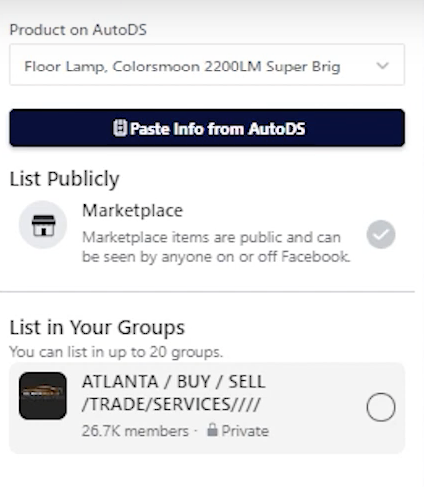
Task: Click the 'up to 20 groups' note
Action: click(116, 352)
